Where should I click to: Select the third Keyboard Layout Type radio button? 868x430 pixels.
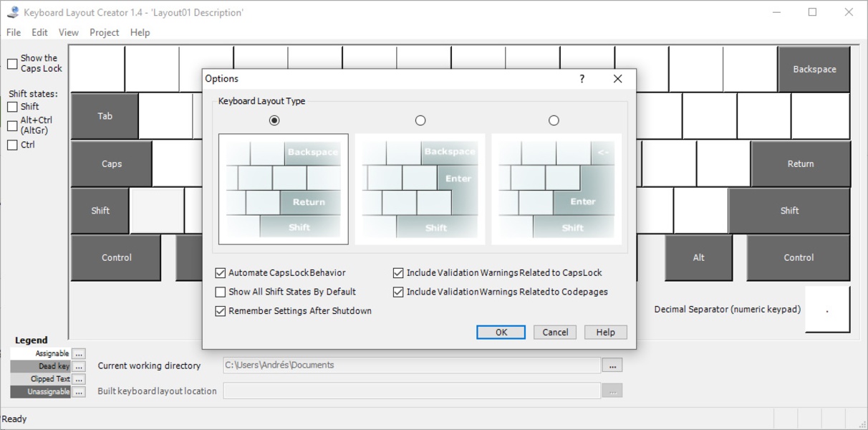554,120
